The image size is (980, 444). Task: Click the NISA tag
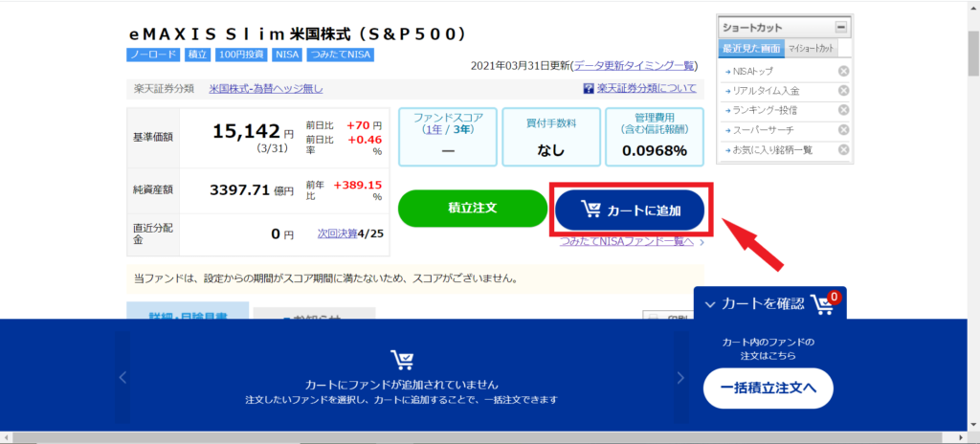[286, 55]
